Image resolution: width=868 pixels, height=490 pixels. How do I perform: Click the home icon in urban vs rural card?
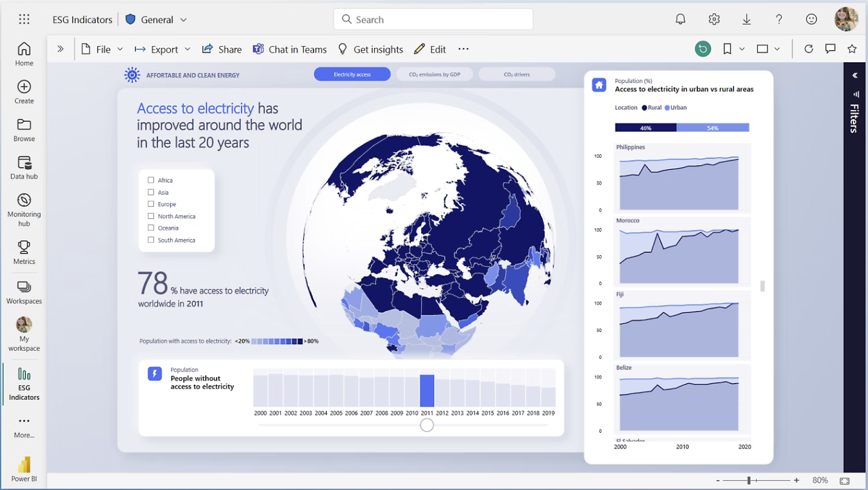599,85
